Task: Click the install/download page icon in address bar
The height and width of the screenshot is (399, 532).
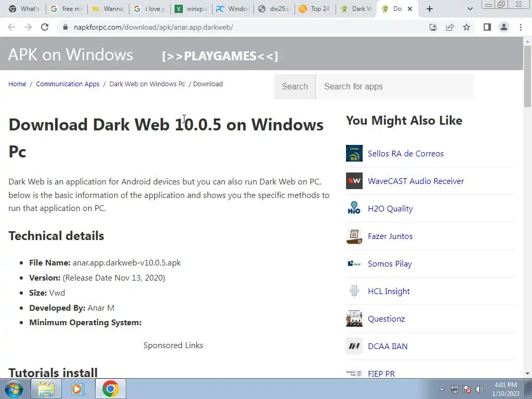Action: click(433, 27)
